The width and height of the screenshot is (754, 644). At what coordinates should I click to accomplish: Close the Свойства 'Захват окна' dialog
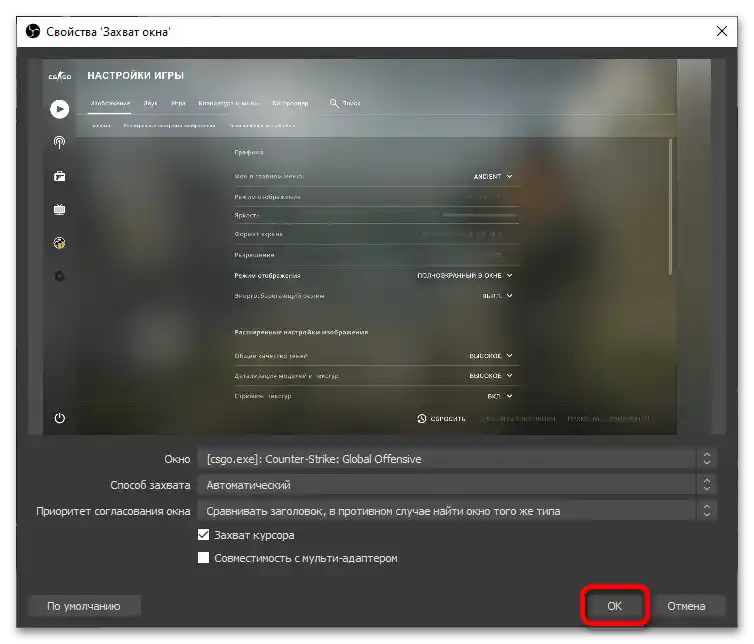pyautogui.click(x=721, y=32)
